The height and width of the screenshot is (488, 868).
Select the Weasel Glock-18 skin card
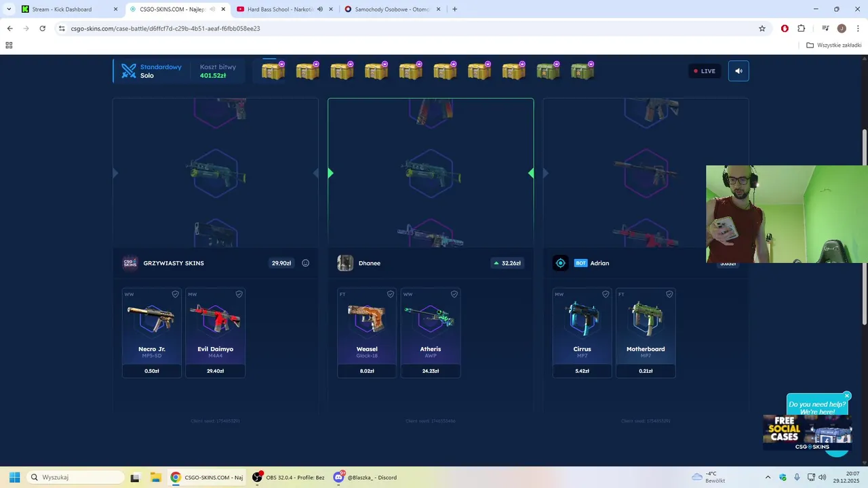click(367, 333)
